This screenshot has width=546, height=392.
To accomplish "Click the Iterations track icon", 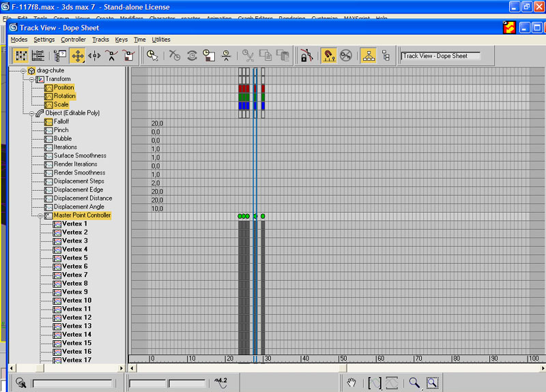I will pyautogui.click(x=48, y=147).
